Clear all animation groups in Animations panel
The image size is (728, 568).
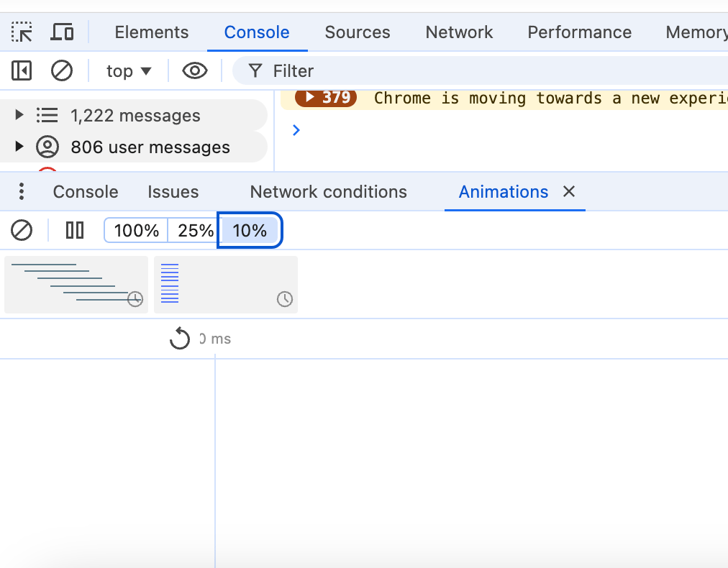click(x=22, y=230)
